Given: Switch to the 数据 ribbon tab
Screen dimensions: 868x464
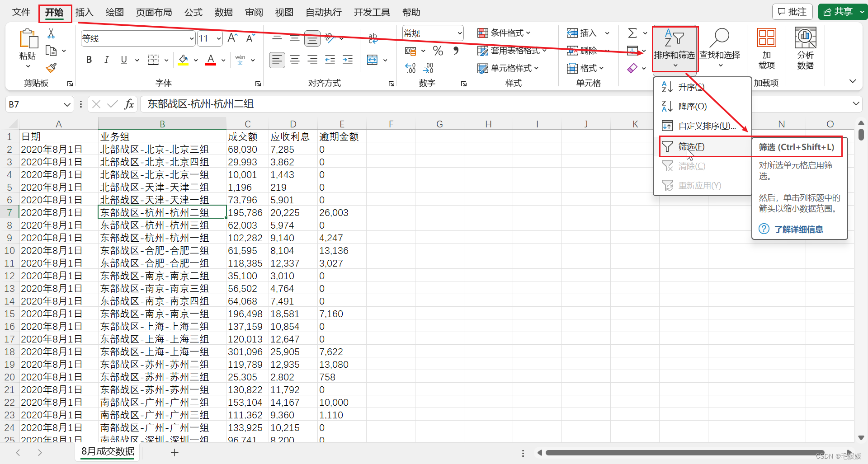Looking at the screenshot, I should (x=223, y=12).
